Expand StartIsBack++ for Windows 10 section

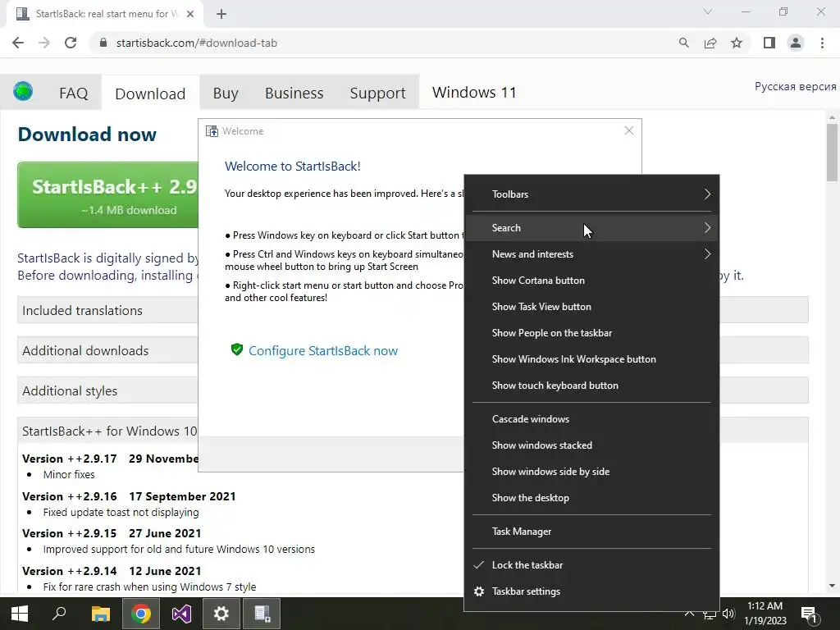(x=107, y=431)
